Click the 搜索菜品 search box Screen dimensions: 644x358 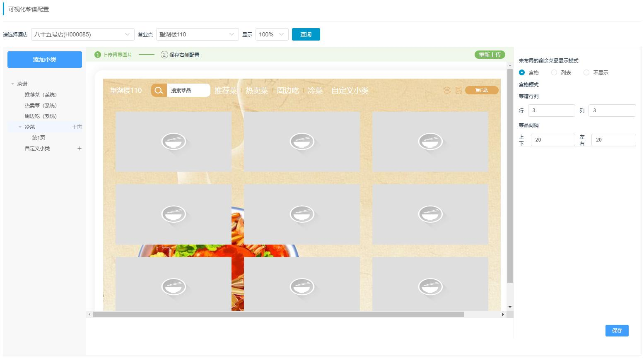coord(188,90)
